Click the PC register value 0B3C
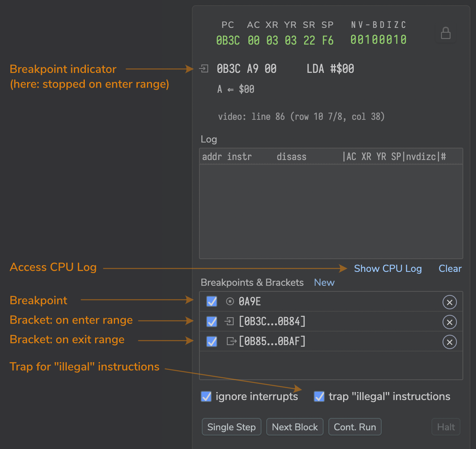The image size is (476, 449). pos(228,40)
